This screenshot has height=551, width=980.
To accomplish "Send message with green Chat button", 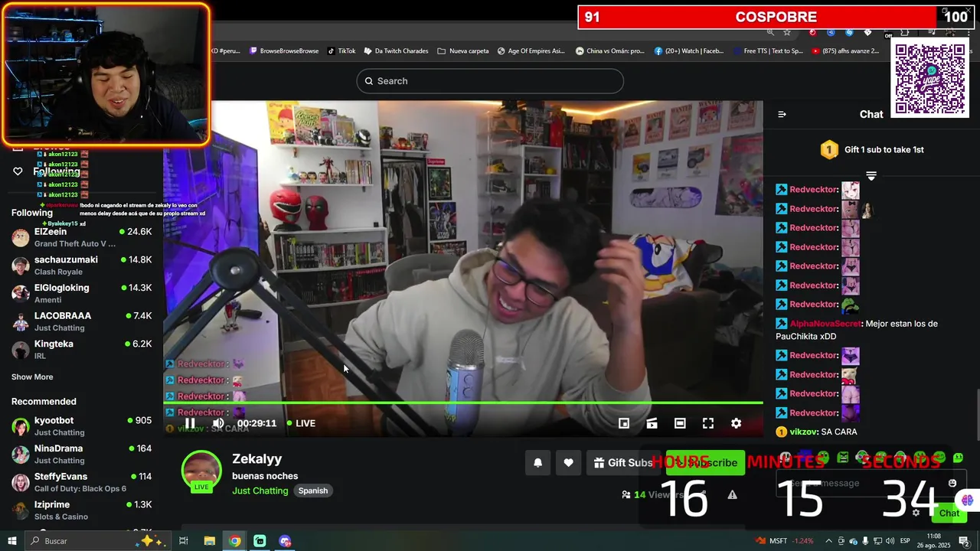I will click(949, 513).
